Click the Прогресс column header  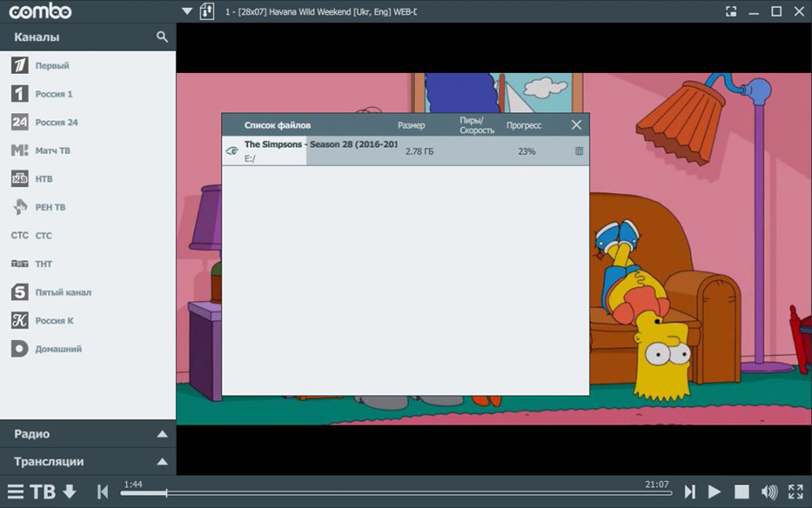pyautogui.click(x=524, y=125)
